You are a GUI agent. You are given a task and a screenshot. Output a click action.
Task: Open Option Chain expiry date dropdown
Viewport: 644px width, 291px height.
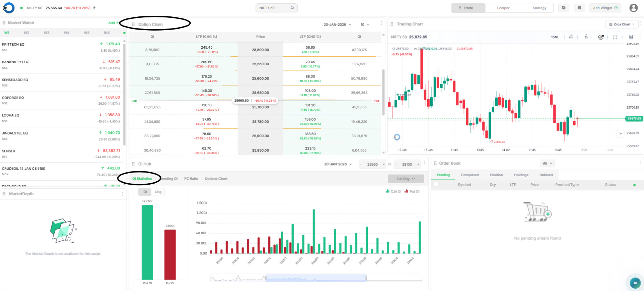pyautogui.click(x=337, y=25)
